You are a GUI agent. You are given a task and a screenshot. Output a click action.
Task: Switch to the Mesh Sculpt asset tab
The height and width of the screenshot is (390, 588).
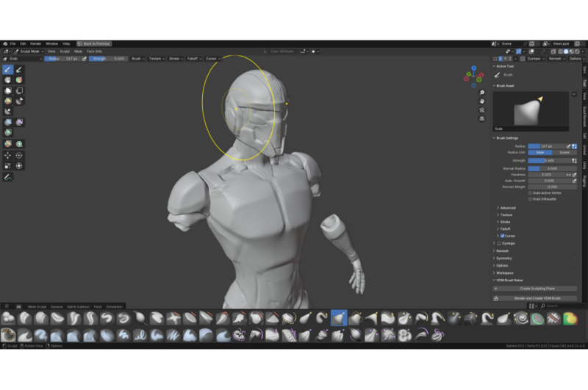(x=37, y=306)
